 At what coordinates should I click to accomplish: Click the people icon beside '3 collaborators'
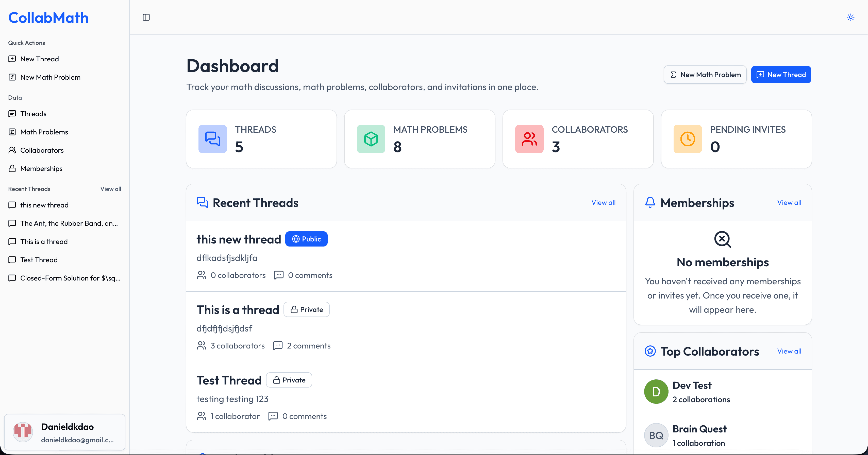coord(202,345)
